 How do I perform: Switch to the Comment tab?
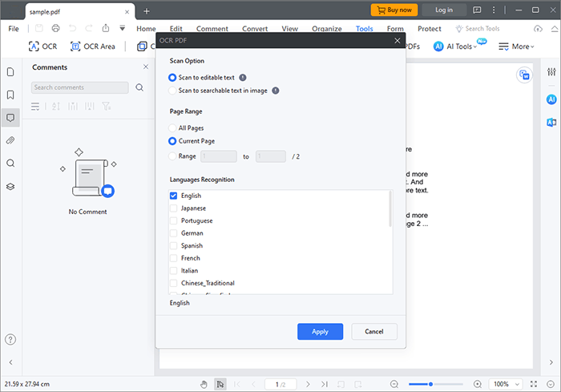pyautogui.click(x=212, y=29)
